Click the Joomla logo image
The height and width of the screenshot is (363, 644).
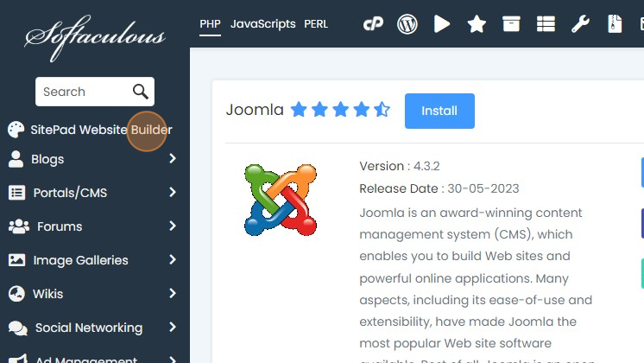281,200
